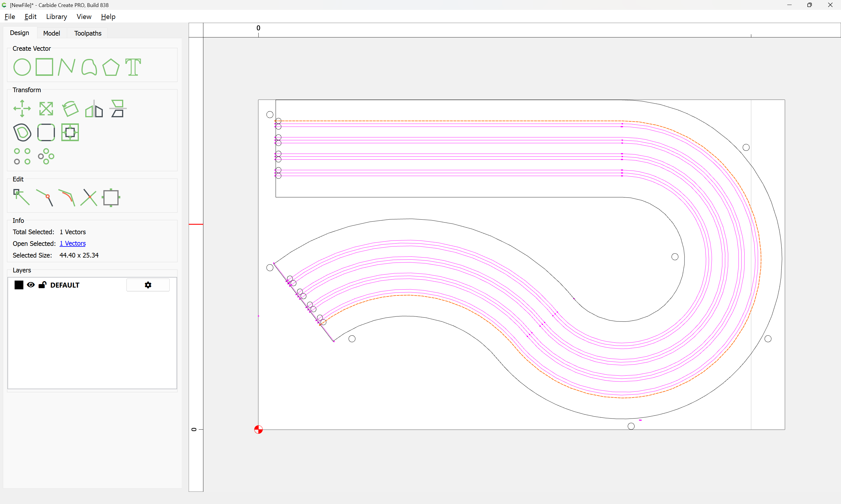Hide the DEFAULT layer with eye icon
This screenshot has height=504, width=841.
pos(31,285)
